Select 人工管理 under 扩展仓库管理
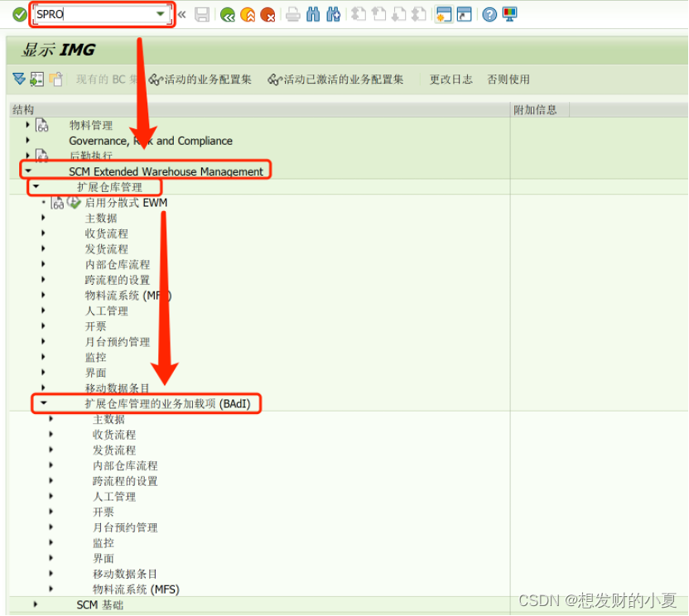 click(107, 311)
